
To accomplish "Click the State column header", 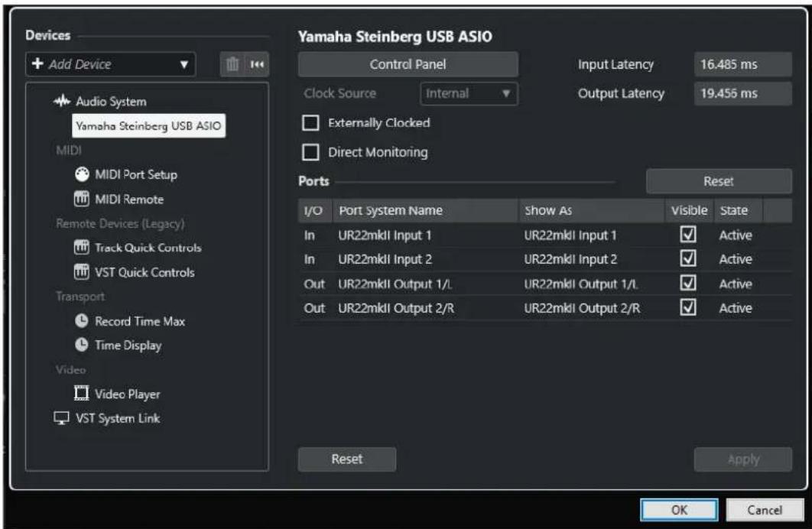I will pos(739,210).
